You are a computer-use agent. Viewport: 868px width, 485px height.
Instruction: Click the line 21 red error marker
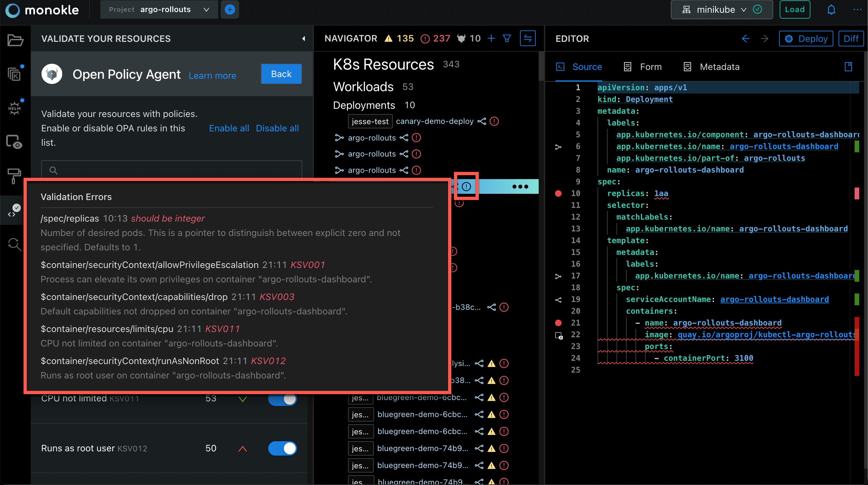558,323
